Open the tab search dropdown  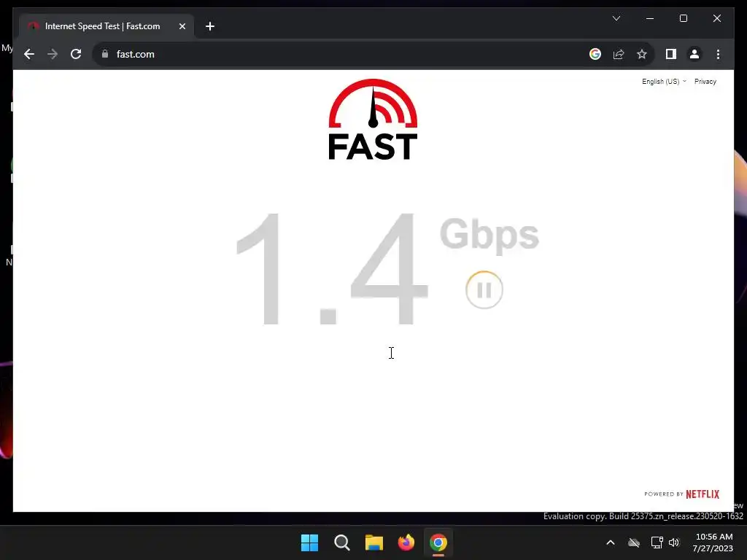[616, 18]
